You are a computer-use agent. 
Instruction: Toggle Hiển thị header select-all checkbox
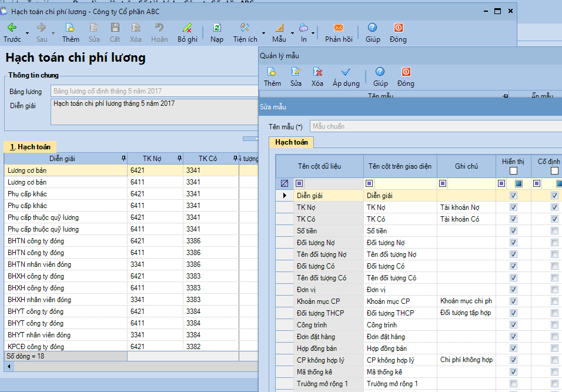(x=513, y=171)
